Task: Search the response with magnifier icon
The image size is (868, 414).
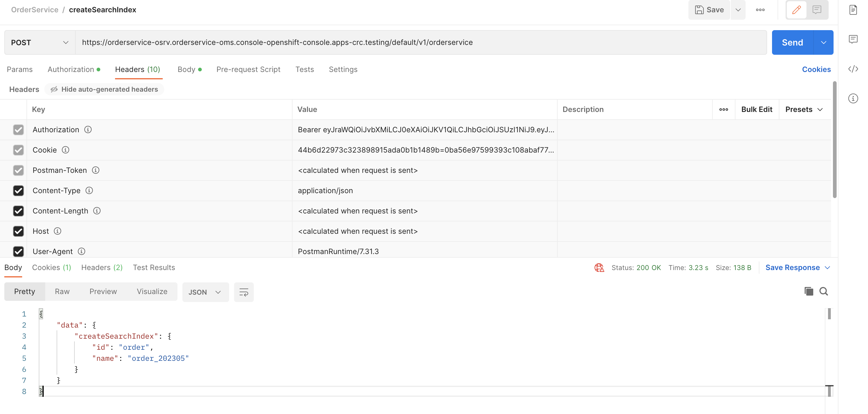Action: coord(823,291)
